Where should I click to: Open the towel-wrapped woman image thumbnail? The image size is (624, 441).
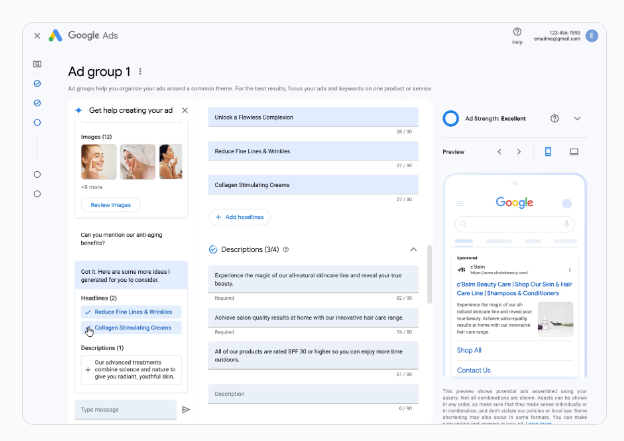coord(138,162)
